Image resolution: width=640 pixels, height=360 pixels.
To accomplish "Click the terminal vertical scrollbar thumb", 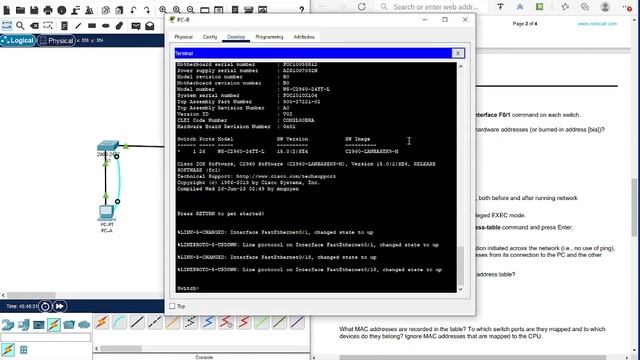I will click(x=460, y=266).
